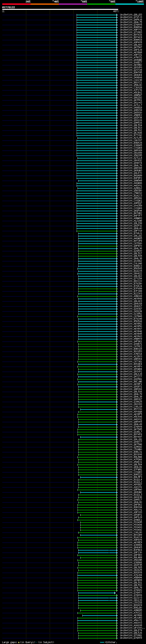
Task: Open hit UniRef100_Q8LKK0
Action: (x=131, y=45)
